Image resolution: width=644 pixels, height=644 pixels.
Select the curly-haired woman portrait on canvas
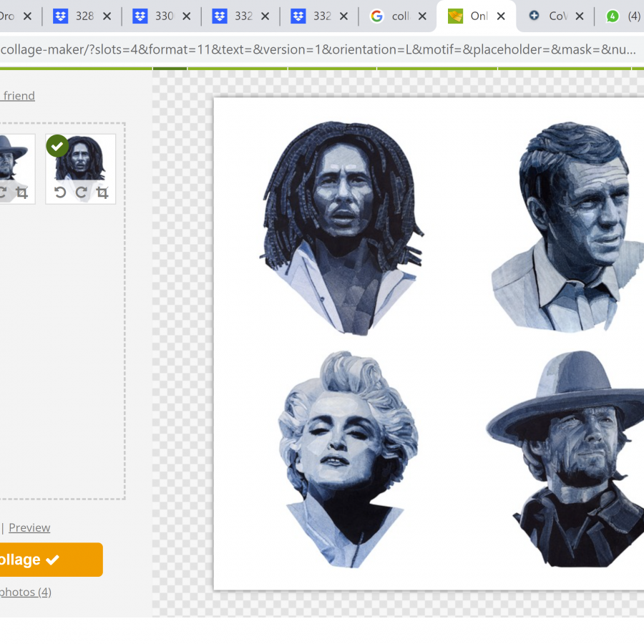[348, 459]
